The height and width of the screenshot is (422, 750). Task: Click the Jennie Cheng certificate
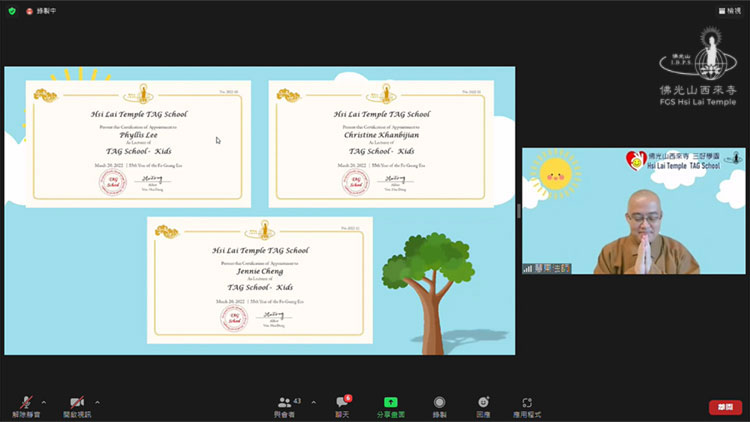pos(260,280)
